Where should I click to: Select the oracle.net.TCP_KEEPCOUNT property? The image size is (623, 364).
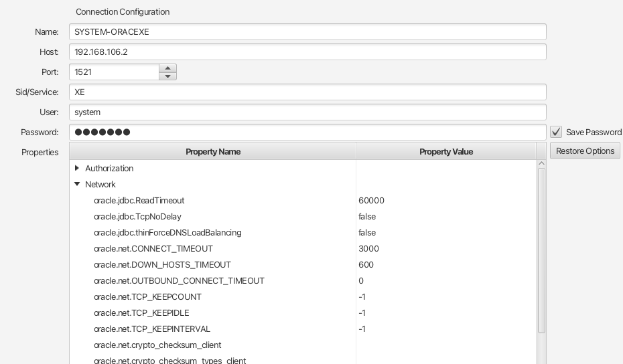tap(147, 297)
